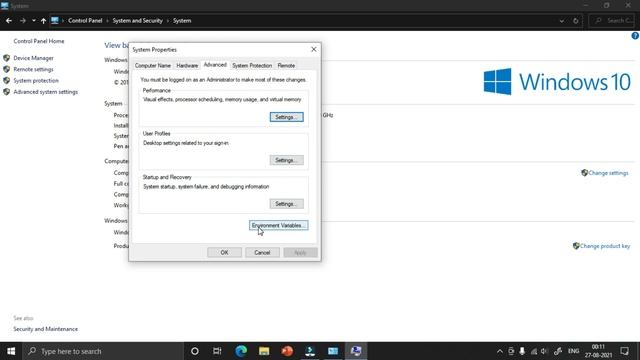This screenshot has width=640, height=360.
Task: Open network tray icon
Action: coord(533,351)
